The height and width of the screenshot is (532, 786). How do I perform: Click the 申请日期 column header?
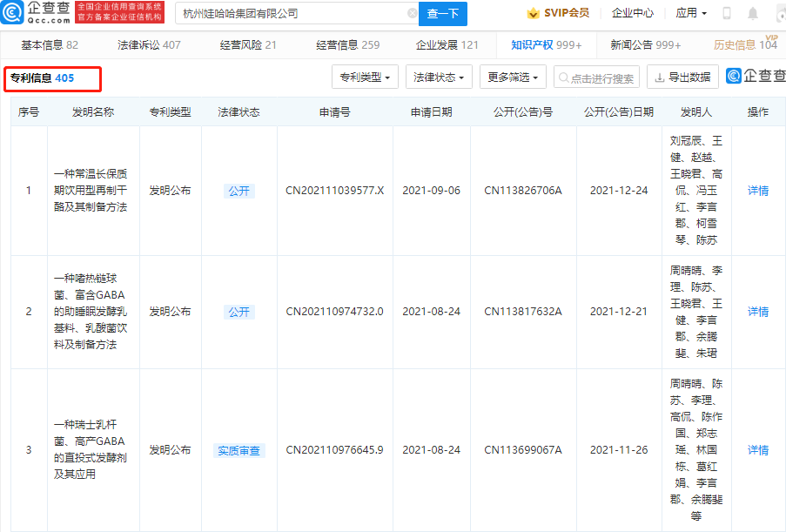432,111
